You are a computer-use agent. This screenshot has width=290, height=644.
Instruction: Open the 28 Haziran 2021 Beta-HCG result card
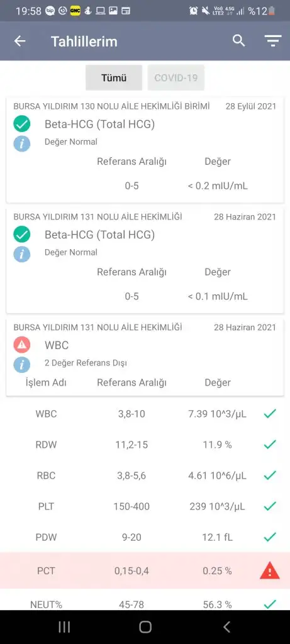click(x=145, y=261)
